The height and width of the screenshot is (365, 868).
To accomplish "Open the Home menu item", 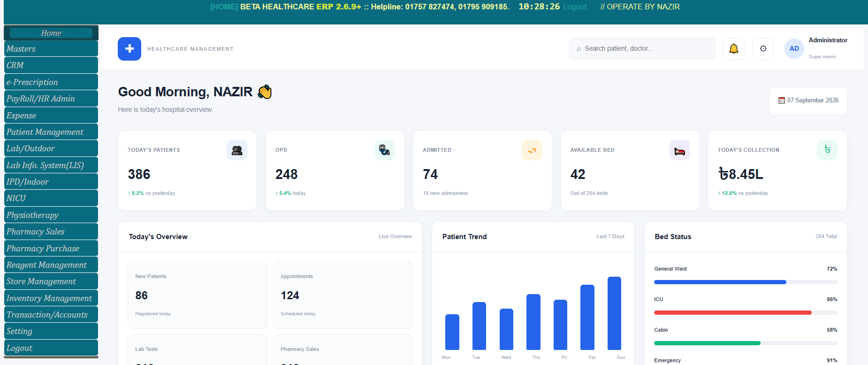I will pyautogui.click(x=51, y=33).
